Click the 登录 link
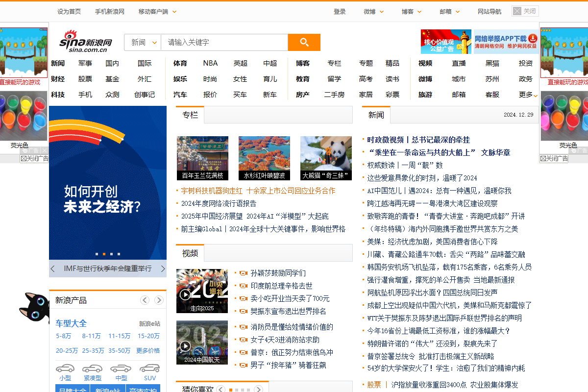Image resolution: width=588 pixels, height=392 pixels. (x=340, y=11)
